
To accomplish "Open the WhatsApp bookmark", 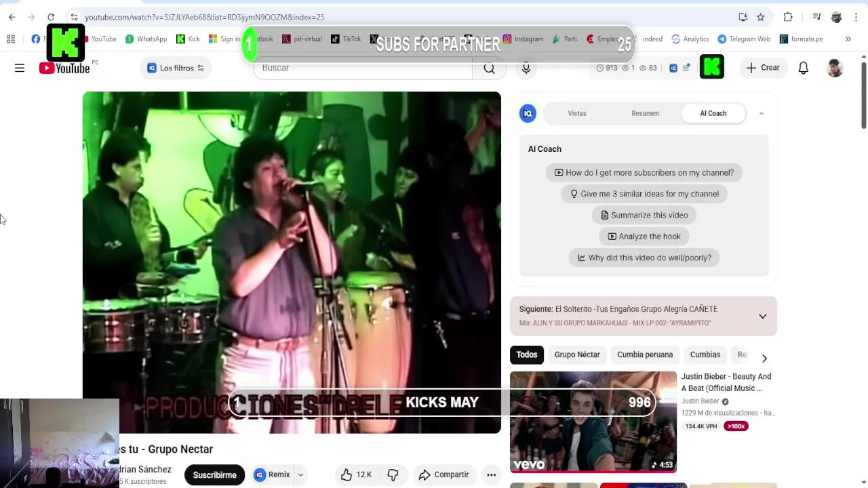I will pos(146,39).
